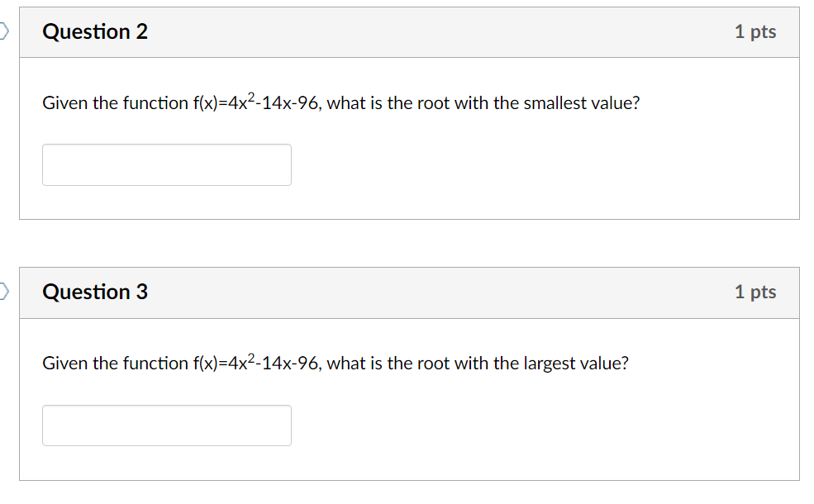This screenshot has width=814, height=504.
Task: Click the 1 pts label for Question 3
Action: 754,292
